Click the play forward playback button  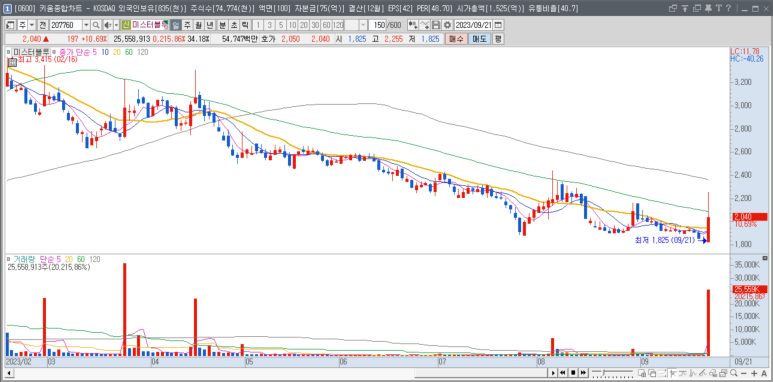[x=553, y=373]
